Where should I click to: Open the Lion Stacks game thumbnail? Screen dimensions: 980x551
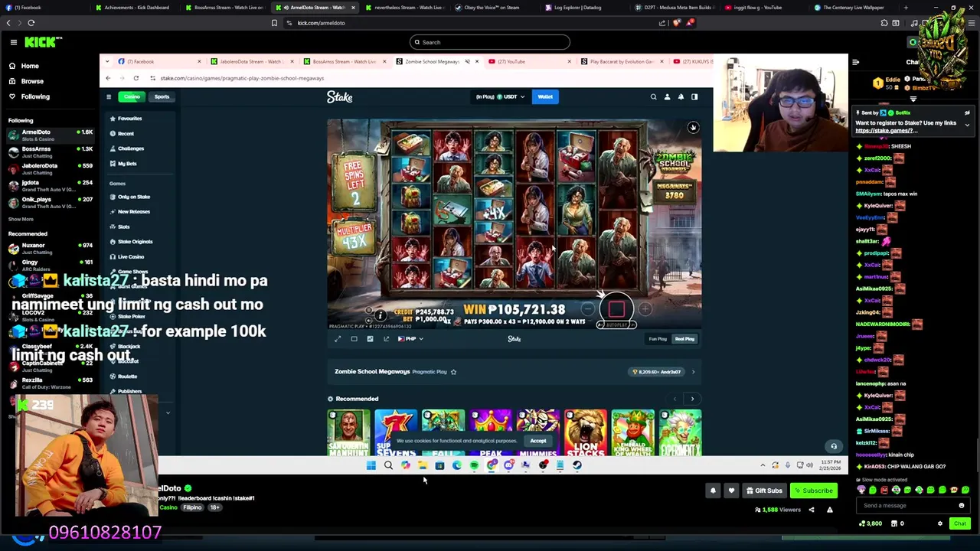coord(586,432)
